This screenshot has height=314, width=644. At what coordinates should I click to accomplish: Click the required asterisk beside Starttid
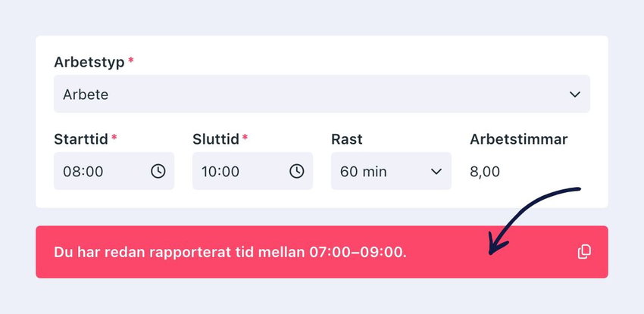point(114,137)
